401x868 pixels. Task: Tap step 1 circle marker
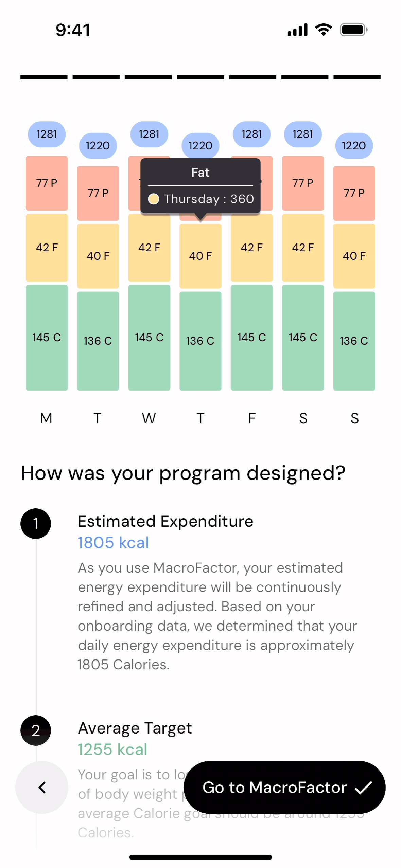point(36,523)
